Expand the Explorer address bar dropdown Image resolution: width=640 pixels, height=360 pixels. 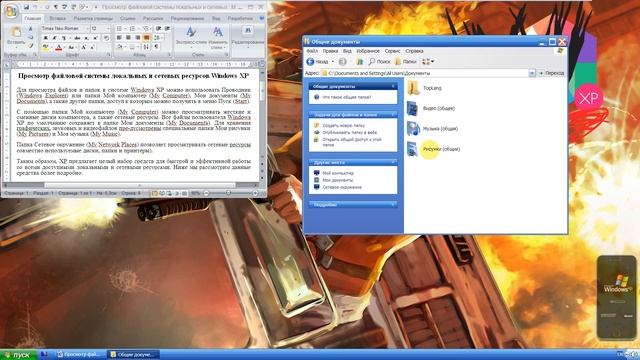point(532,73)
